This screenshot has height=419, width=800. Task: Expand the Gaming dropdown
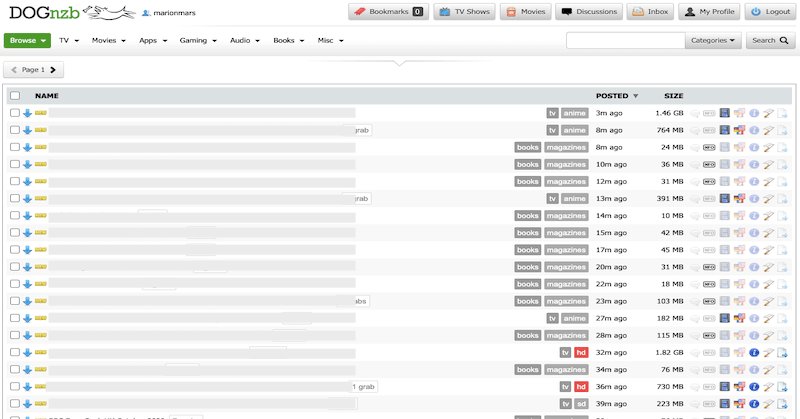pos(198,40)
